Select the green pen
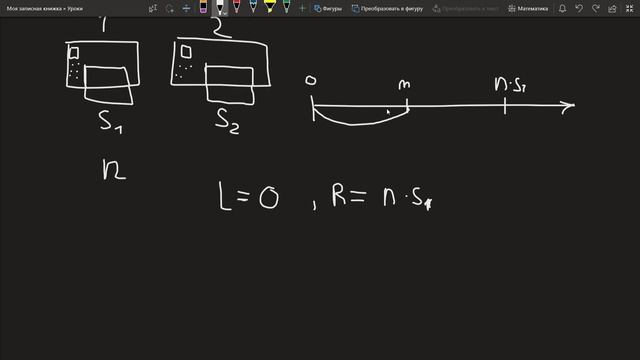The image size is (640, 360). point(287,7)
